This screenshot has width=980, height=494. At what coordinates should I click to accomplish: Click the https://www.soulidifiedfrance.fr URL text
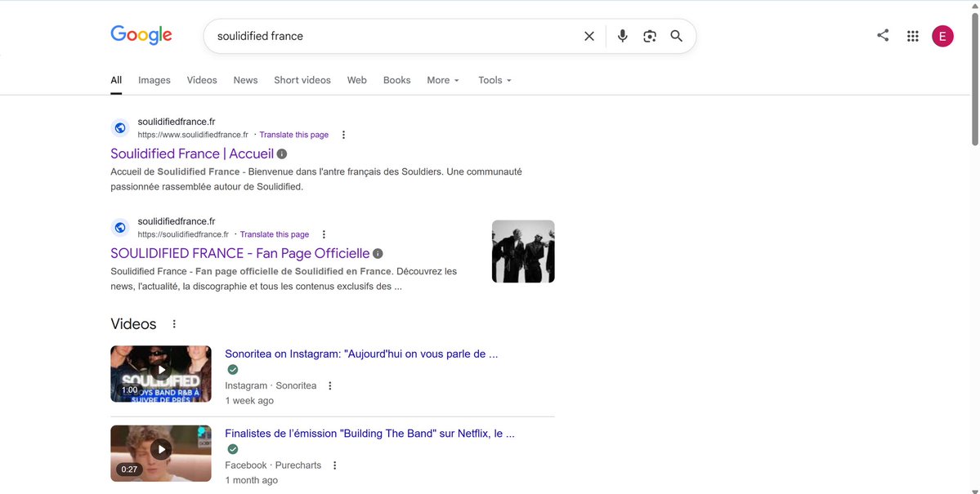click(x=193, y=135)
